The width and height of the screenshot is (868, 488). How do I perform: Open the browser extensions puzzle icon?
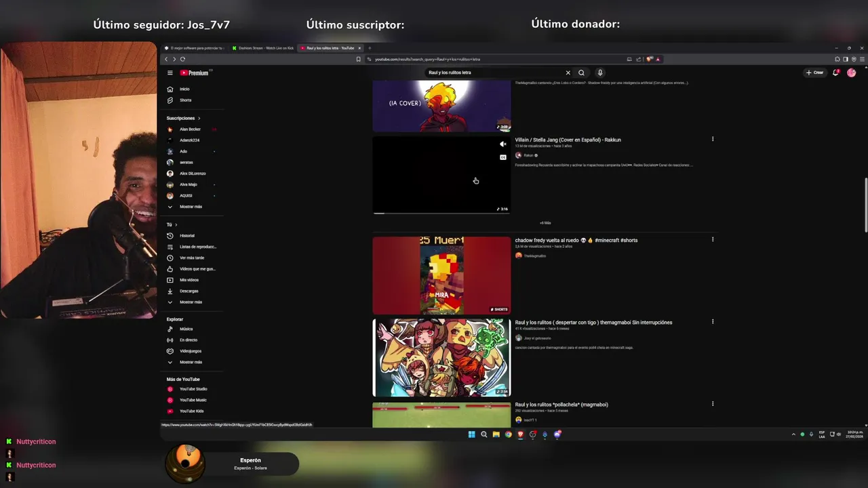coord(837,59)
